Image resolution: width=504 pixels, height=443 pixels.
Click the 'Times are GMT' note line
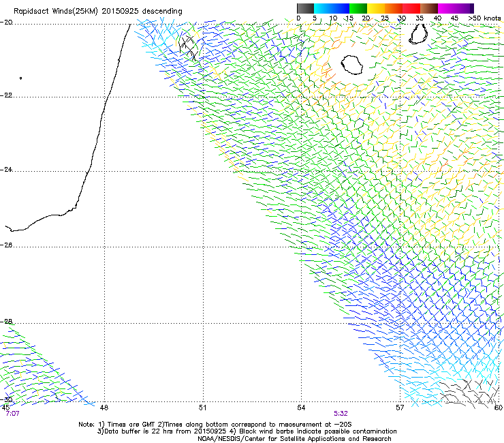pyautogui.click(x=215, y=425)
